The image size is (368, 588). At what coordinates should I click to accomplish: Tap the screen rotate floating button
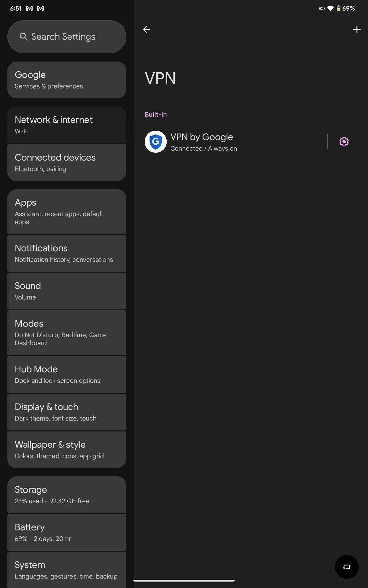pos(346,567)
